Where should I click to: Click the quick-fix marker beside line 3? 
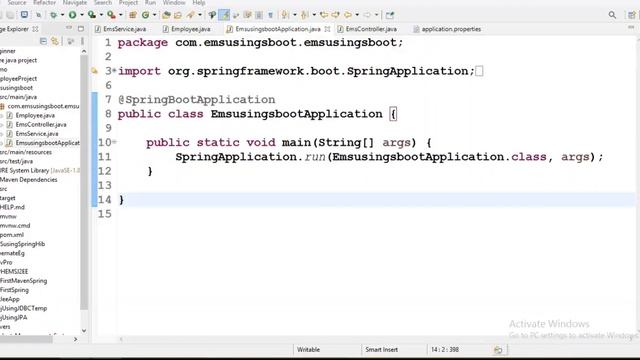[95, 71]
